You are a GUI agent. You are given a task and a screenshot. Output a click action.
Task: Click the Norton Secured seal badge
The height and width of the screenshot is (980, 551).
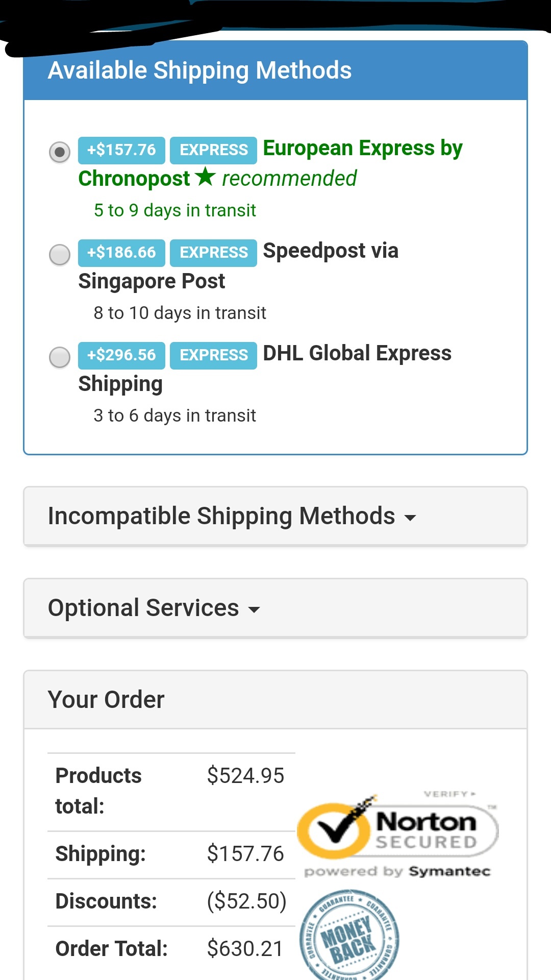398,830
